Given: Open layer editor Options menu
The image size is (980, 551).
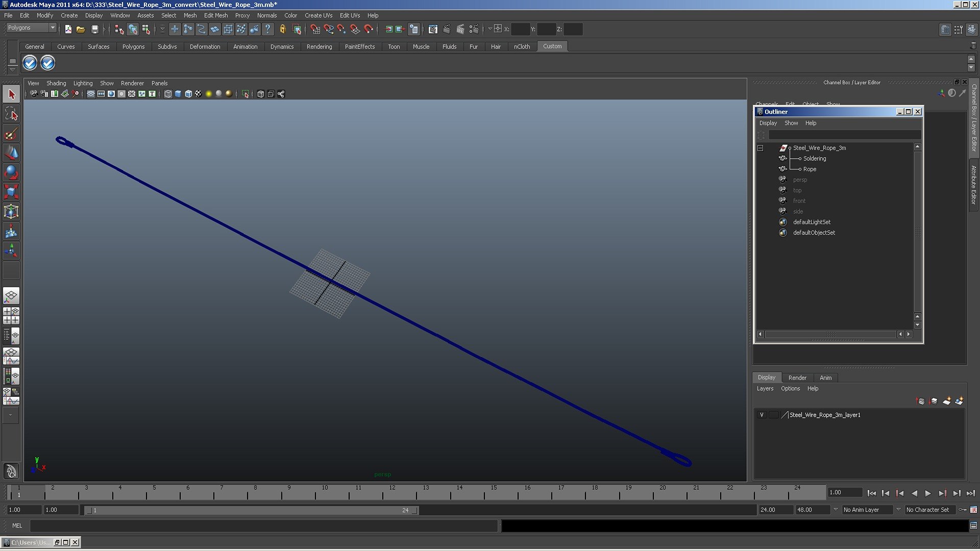Looking at the screenshot, I should (790, 389).
